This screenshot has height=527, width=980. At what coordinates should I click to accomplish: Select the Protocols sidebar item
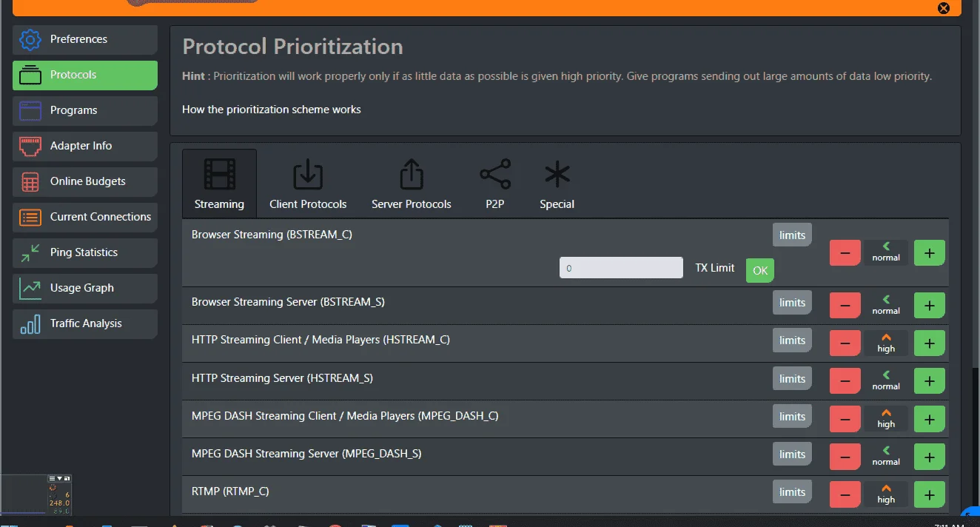point(85,75)
